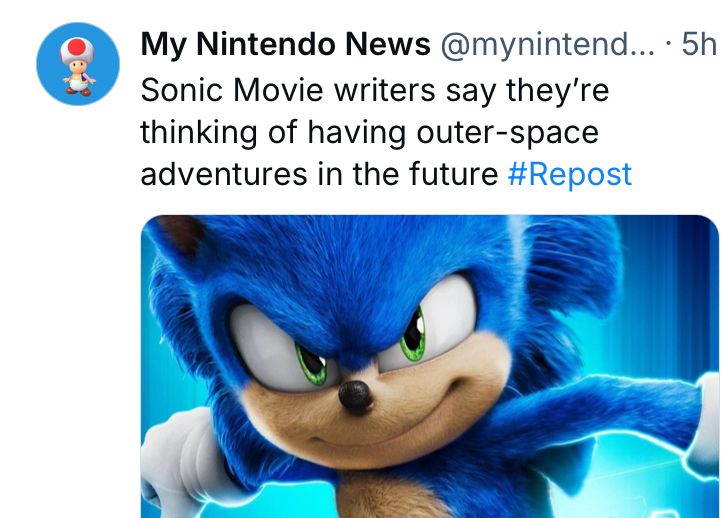Click the 5h tweet timestamp

coord(699,44)
